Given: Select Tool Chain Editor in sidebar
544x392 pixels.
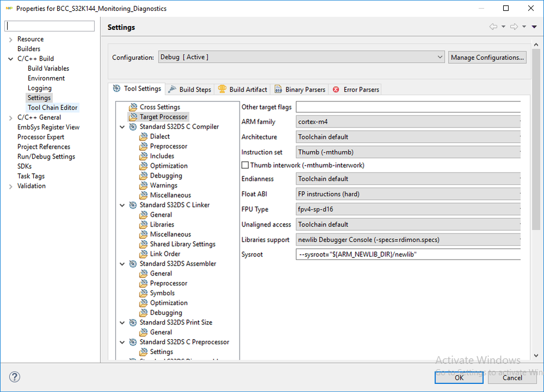Looking at the screenshot, I should click(x=53, y=108).
